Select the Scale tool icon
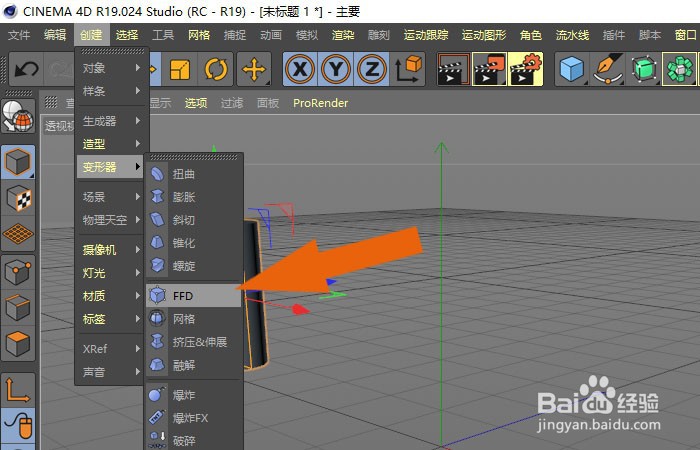This screenshot has height=450, width=700. 179,69
